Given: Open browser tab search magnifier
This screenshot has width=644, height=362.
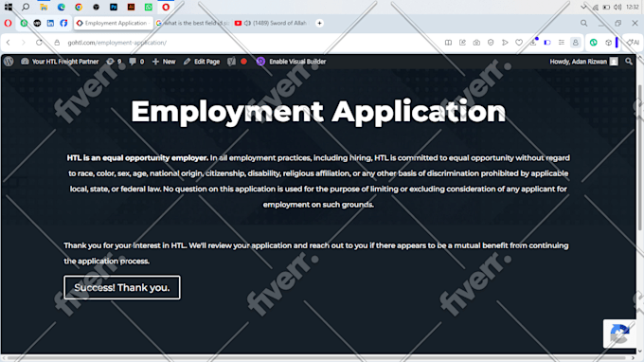Looking at the screenshot, I should point(583,23).
